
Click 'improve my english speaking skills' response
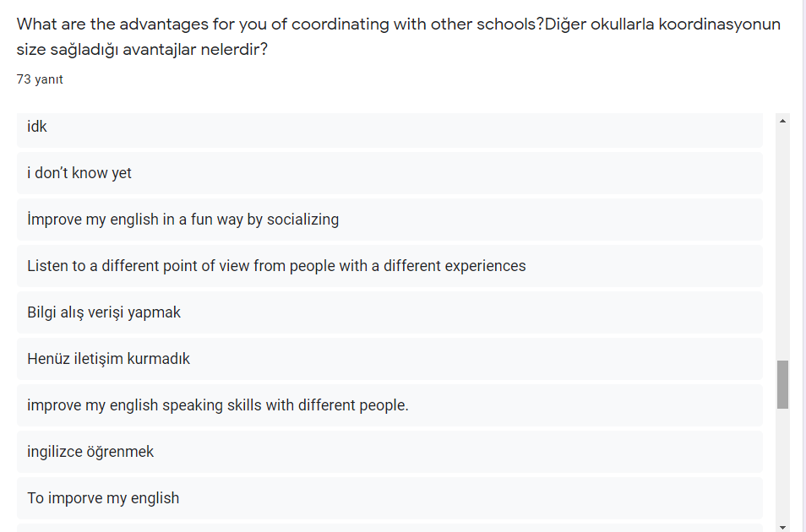coord(389,405)
